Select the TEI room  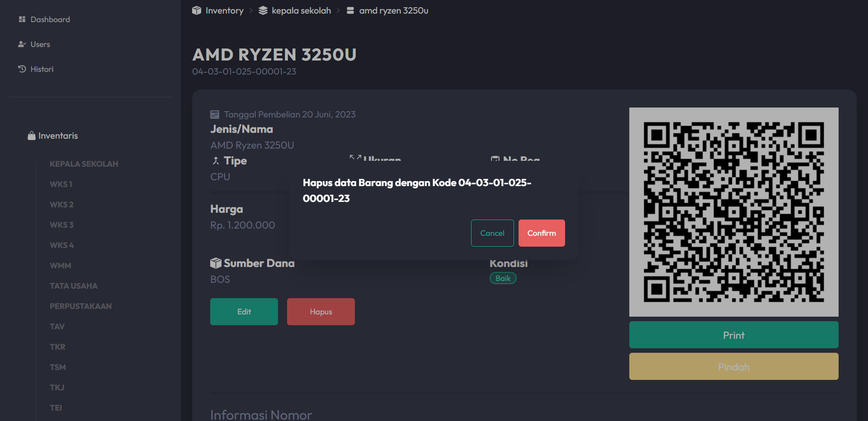click(x=56, y=408)
